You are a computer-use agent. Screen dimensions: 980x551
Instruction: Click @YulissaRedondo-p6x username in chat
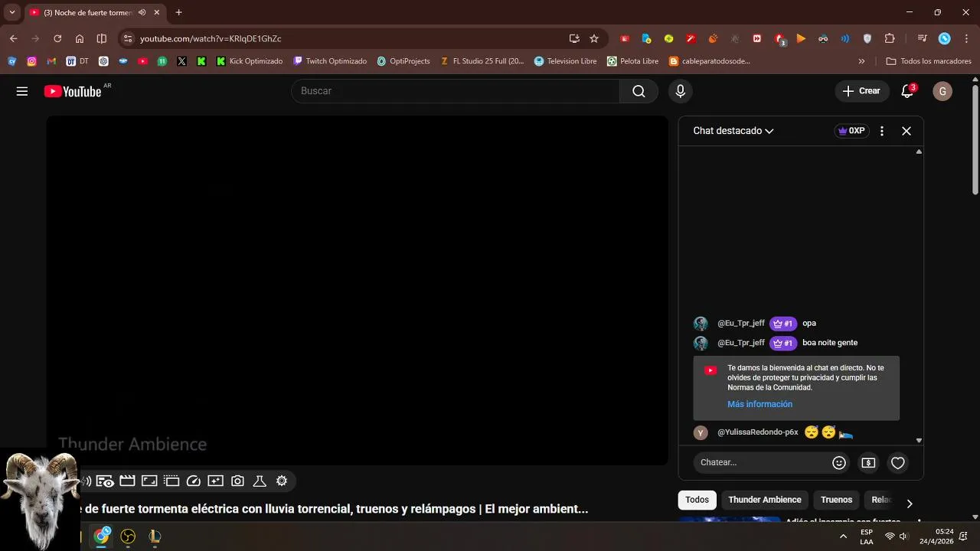click(x=758, y=432)
